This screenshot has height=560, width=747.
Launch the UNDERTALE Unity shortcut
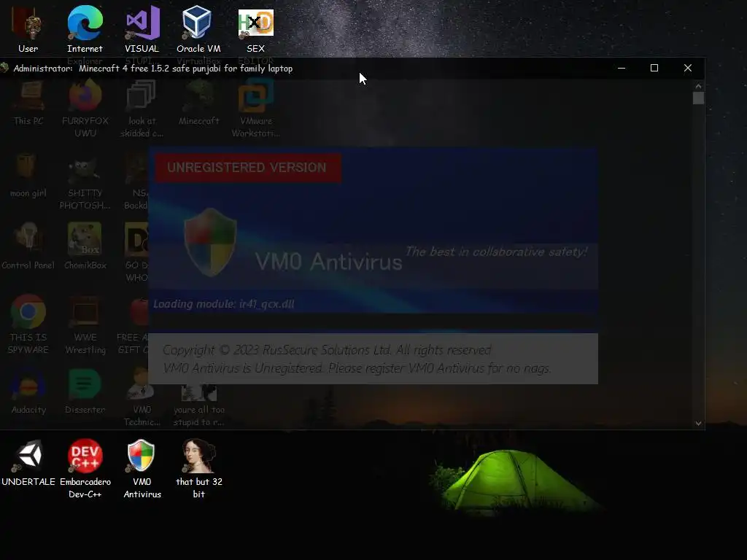pyautogui.click(x=28, y=463)
